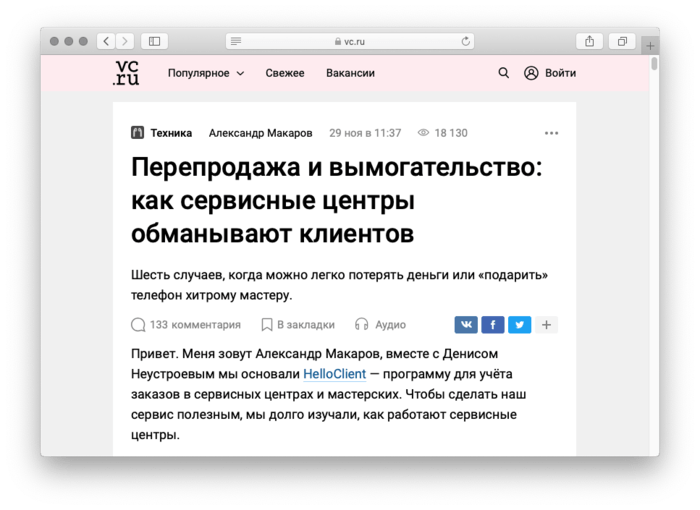Screen dimensions: 700x510
Task: Share the article on Twitter
Action: coord(520,325)
